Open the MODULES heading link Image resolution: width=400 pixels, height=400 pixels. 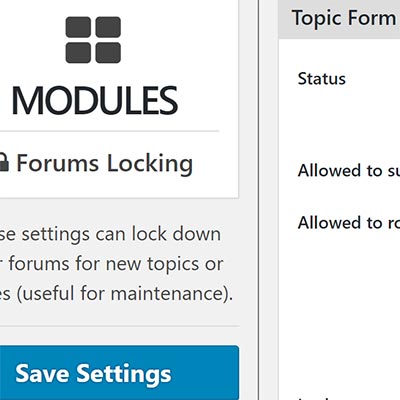[95, 100]
